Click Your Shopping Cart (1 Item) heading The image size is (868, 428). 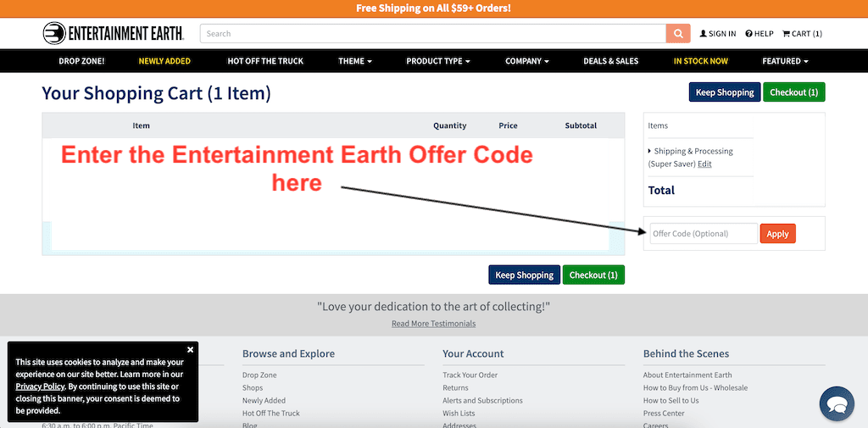tap(157, 93)
